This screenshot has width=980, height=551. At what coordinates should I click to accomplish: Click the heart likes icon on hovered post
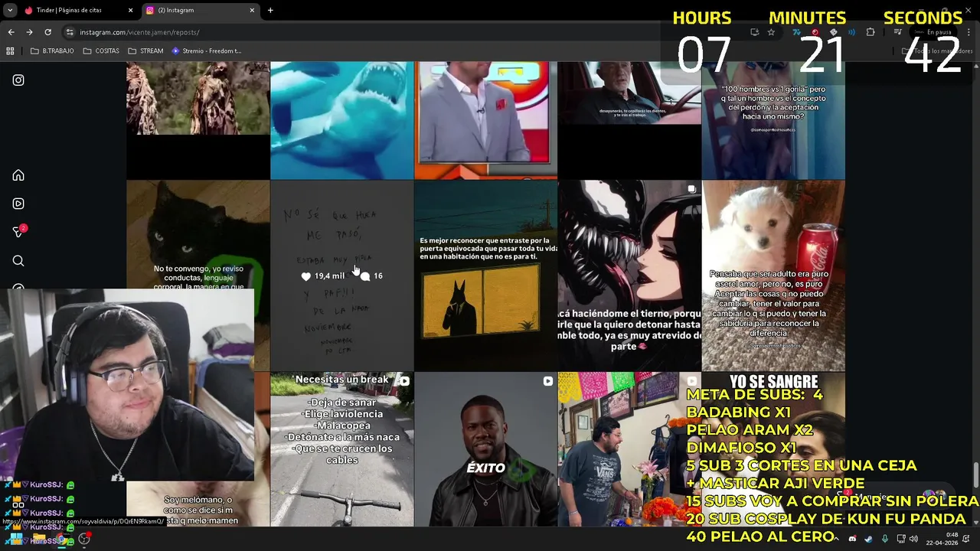(306, 276)
